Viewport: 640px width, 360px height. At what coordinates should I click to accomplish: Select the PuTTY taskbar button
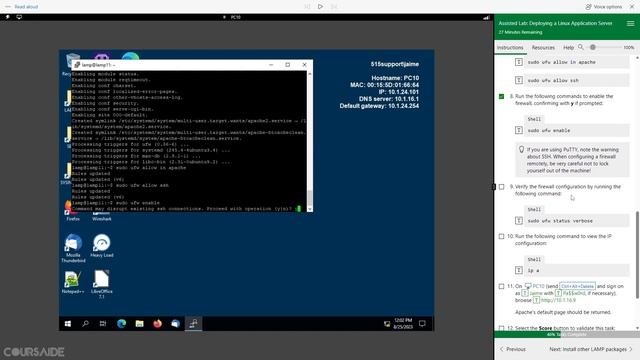(193, 324)
